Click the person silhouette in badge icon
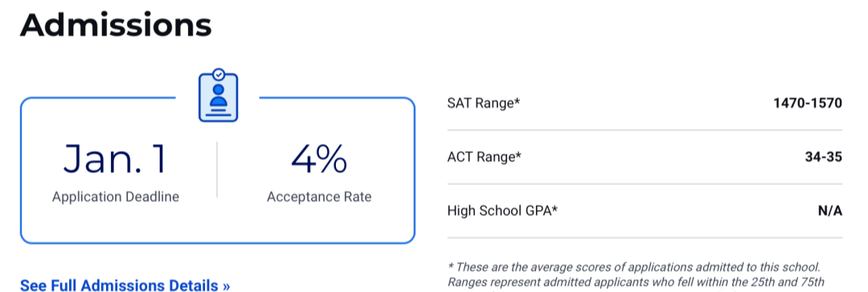The height and width of the screenshot is (292, 868). tap(218, 97)
